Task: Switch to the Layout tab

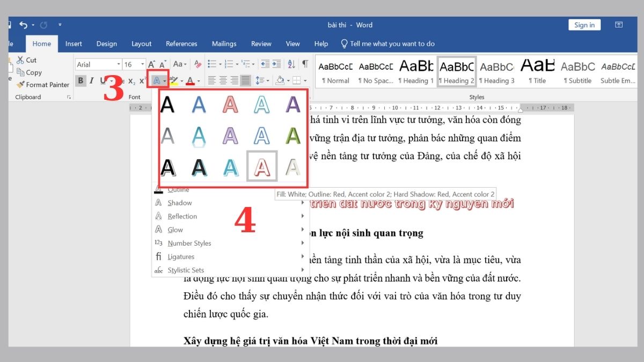Action: click(142, 43)
